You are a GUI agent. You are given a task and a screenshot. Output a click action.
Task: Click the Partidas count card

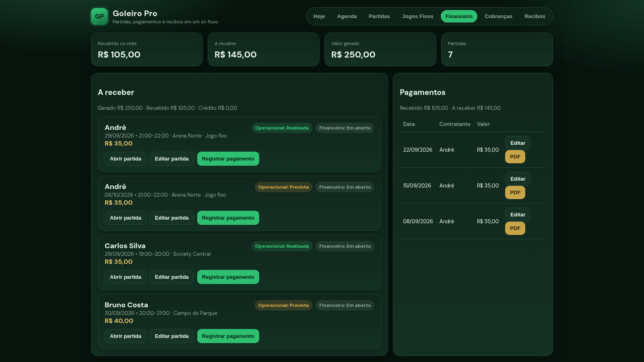(497, 49)
